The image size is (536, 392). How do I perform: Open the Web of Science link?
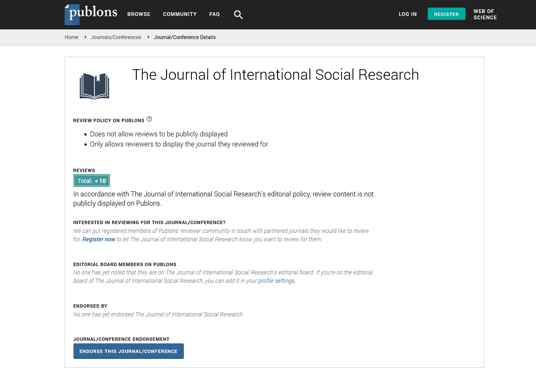[x=485, y=15]
